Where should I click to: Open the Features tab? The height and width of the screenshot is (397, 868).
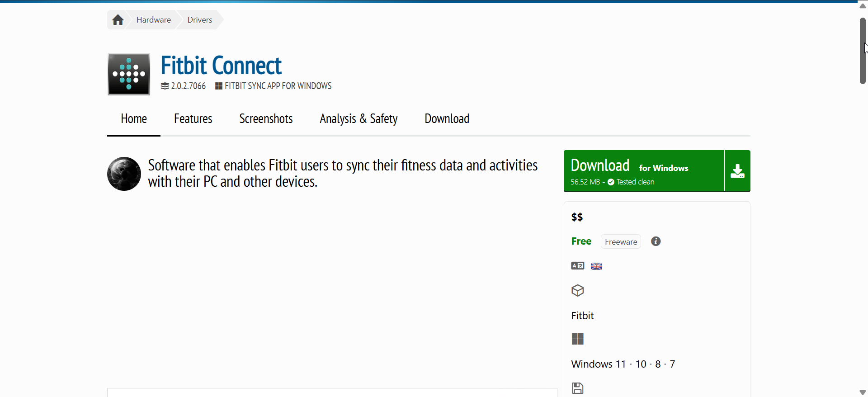[x=193, y=119]
